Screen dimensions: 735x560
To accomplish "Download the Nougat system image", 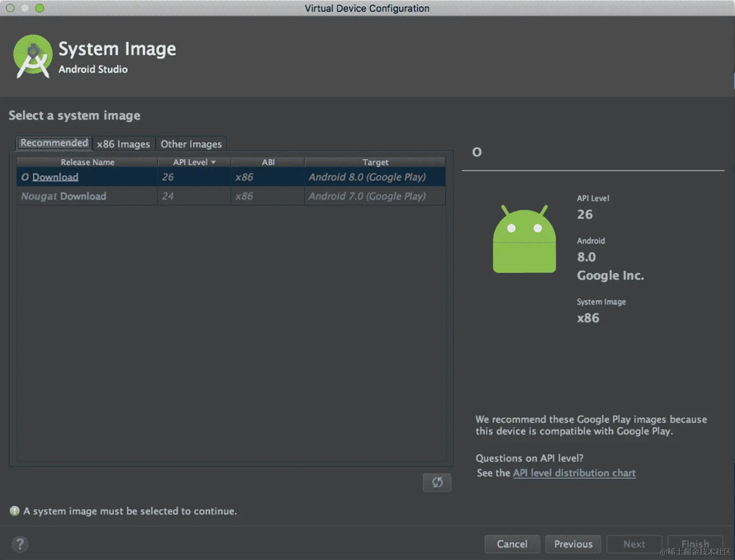I will 83,196.
